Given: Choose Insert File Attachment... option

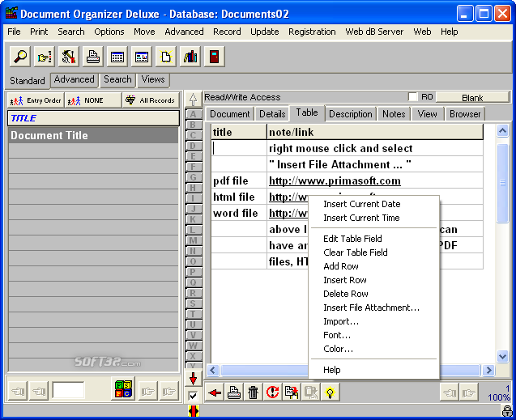Looking at the screenshot, I should click(x=371, y=308).
